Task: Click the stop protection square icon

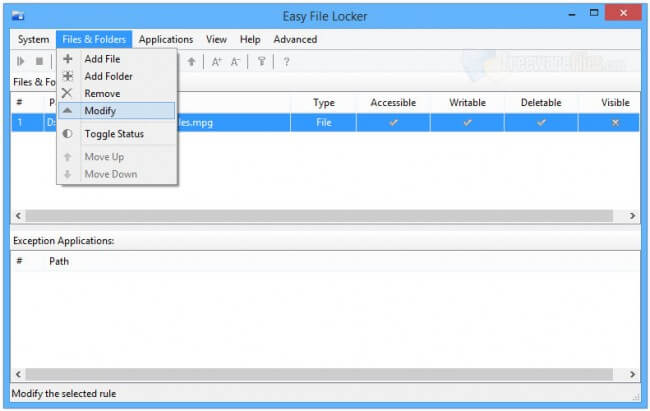Action: point(39,62)
